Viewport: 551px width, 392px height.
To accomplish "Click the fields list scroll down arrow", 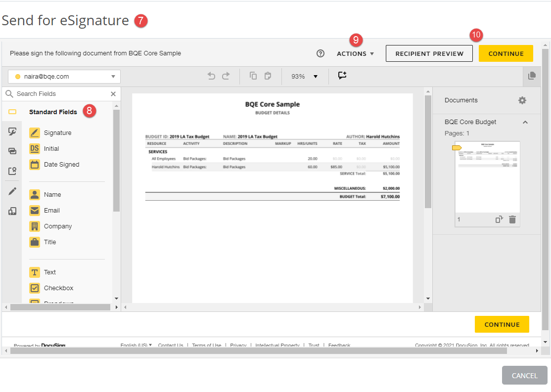I will point(116,299).
